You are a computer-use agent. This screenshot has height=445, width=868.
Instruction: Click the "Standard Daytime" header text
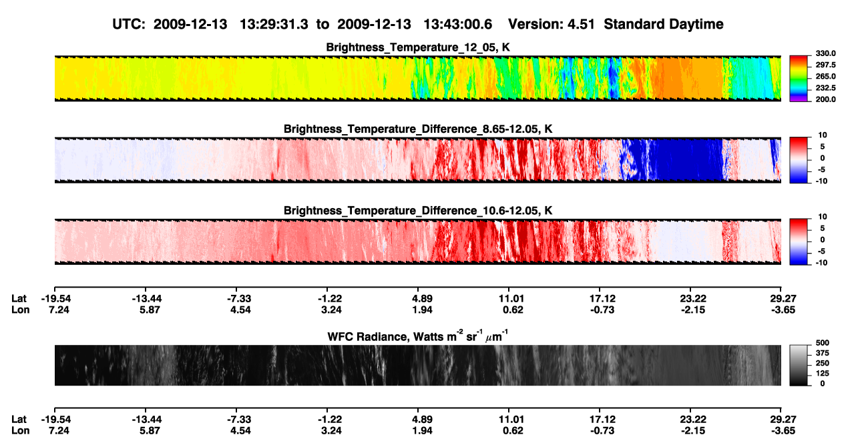point(663,25)
